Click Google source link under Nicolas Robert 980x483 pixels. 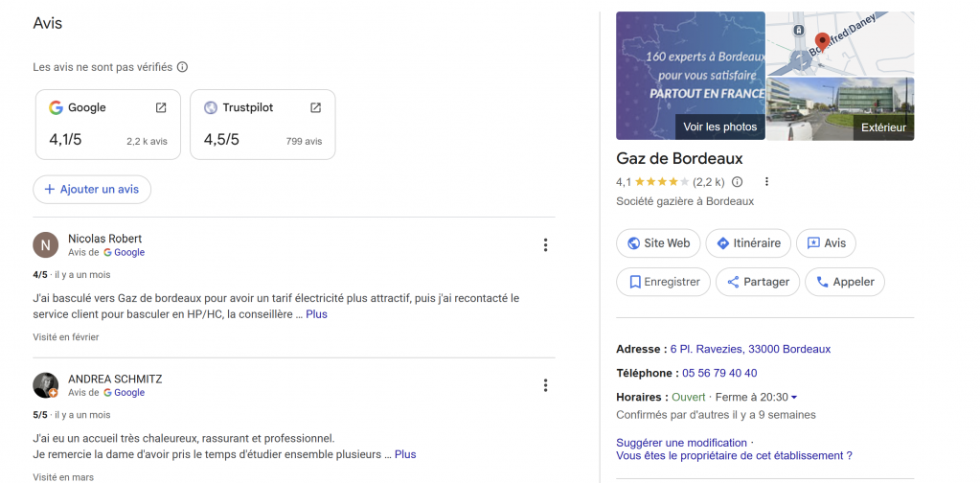coord(124,252)
